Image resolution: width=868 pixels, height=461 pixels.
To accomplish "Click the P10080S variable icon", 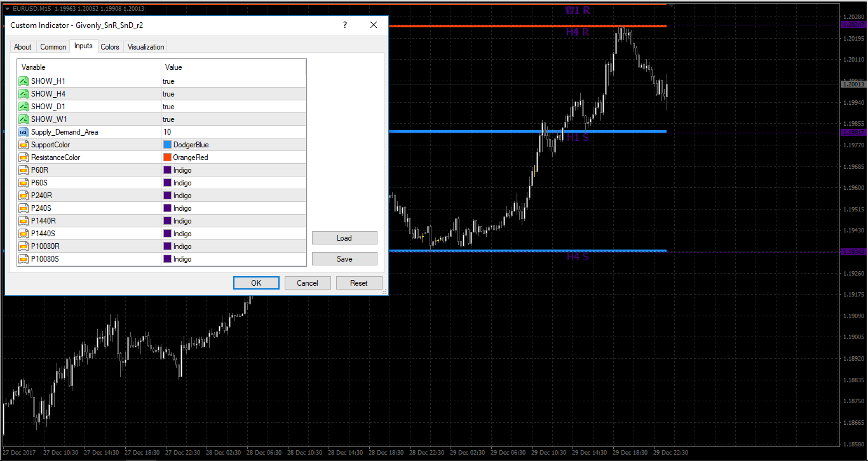I will click(x=24, y=259).
